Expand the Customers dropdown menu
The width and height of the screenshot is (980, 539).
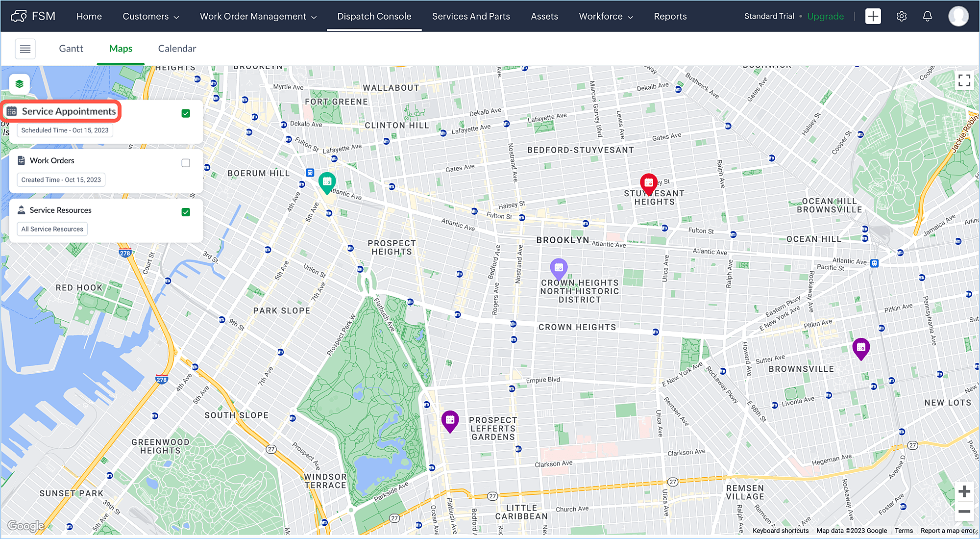coord(150,16)
